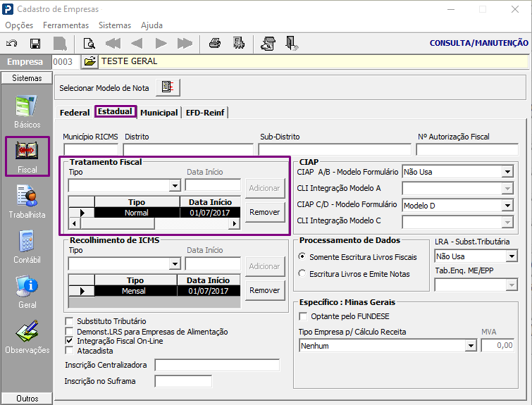Viewport: 532px width, 405px height.
Task: Click the undo arrow toolbar icon
Action: click(x=12, y=44)
